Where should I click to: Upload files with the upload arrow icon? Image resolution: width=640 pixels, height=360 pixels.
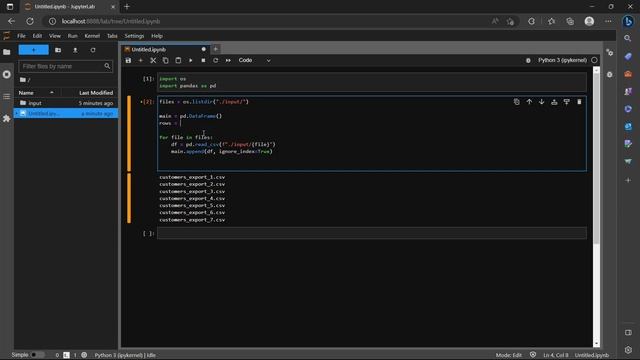click(75, 50)
